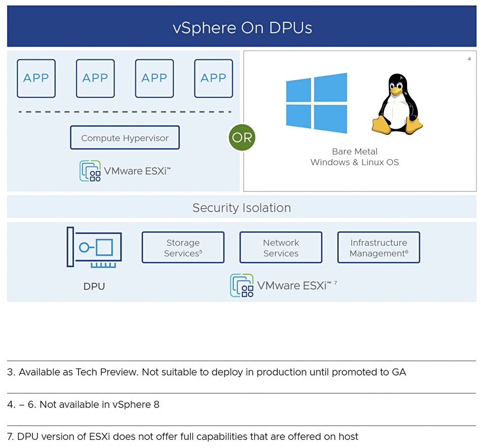481x448 pixels.
Task: Click footnote 7 about DPU version of ESXi
Action: (182, 437)
